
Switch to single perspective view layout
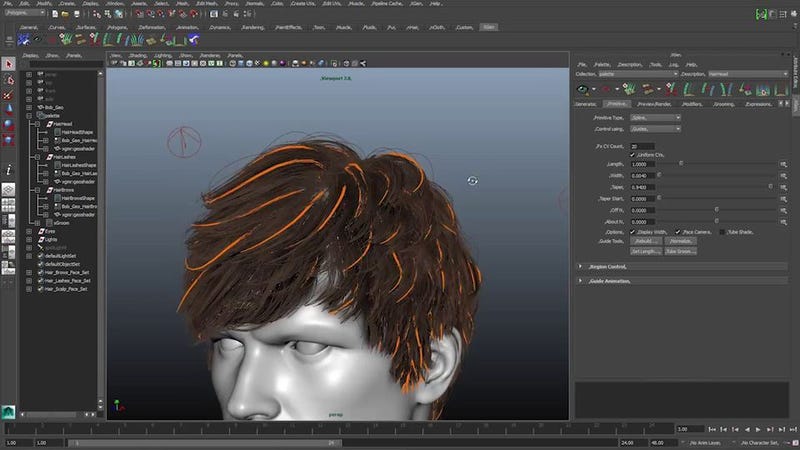coord(8,190)
